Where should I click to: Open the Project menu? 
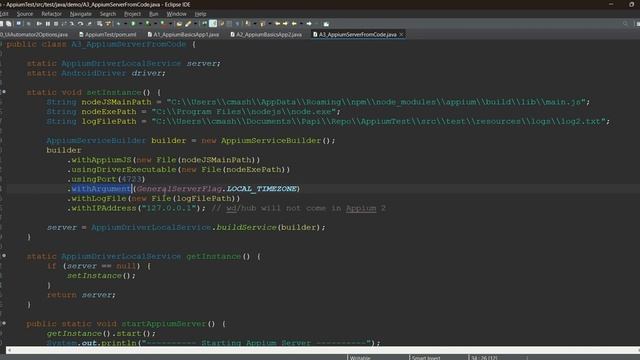[132, 14]
